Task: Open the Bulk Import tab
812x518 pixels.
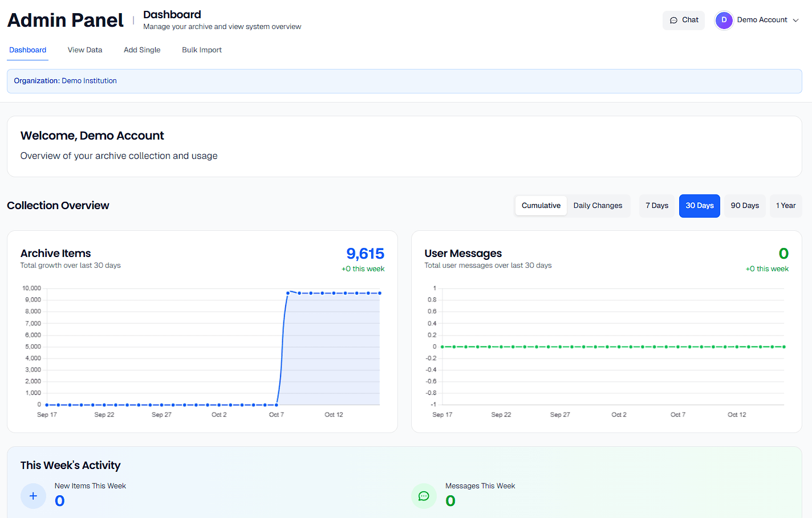Action: click(x=201, y=50)
